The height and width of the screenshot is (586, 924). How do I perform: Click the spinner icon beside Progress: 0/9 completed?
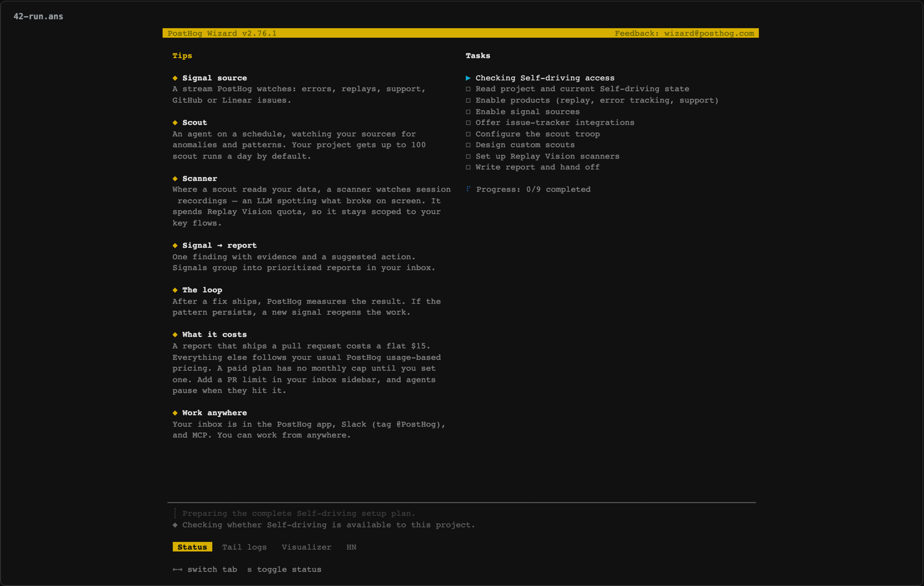coord(468,189)
